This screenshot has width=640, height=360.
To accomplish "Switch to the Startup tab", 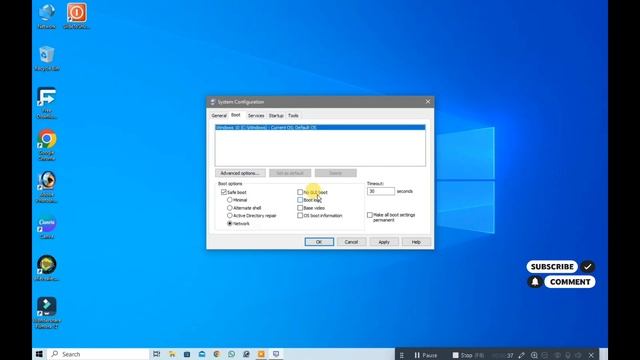I will pyautogui.click(x=276, y=116).
